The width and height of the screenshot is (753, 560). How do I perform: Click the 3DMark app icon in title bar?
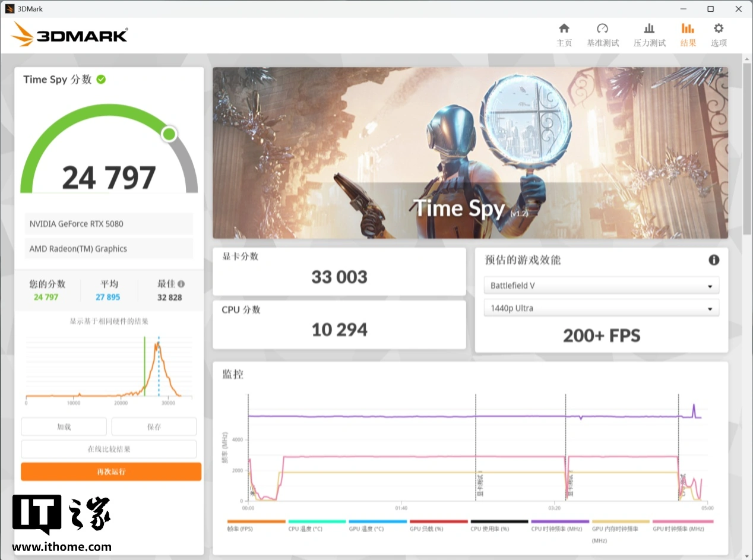point(10,9)
